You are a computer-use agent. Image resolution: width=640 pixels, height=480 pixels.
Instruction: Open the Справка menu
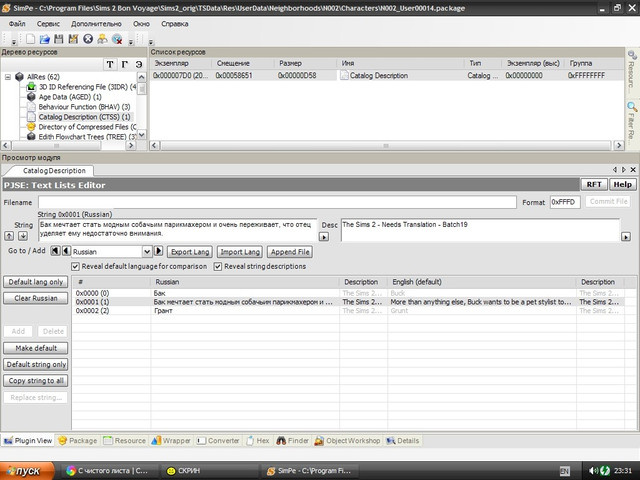click(x=175, y=24)
